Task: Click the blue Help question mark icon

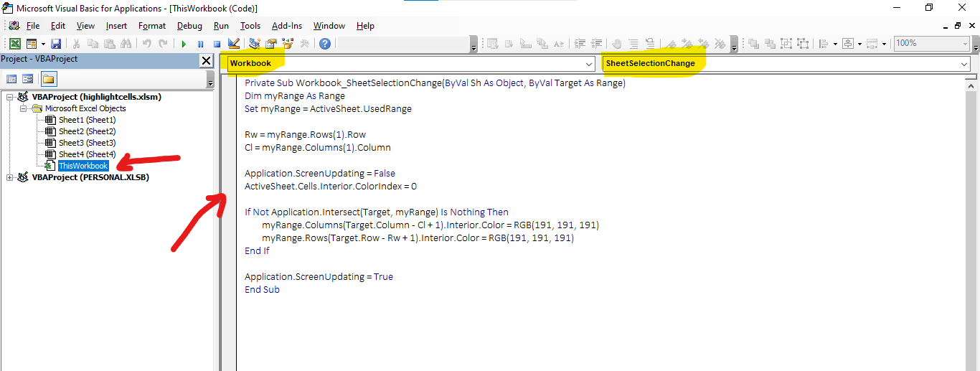Action: click(325, 44)
